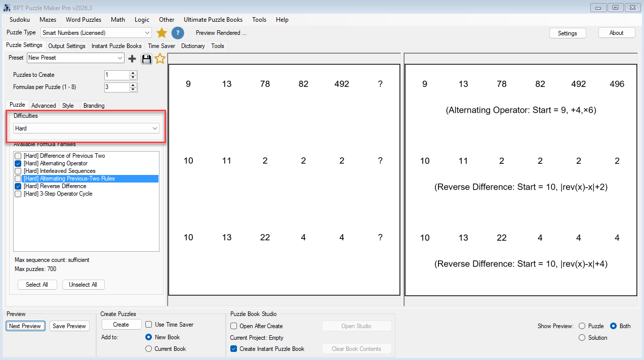644x360 pixels.
Task: Switch to Time Saver tab
Action: click(x=162, y=46)
